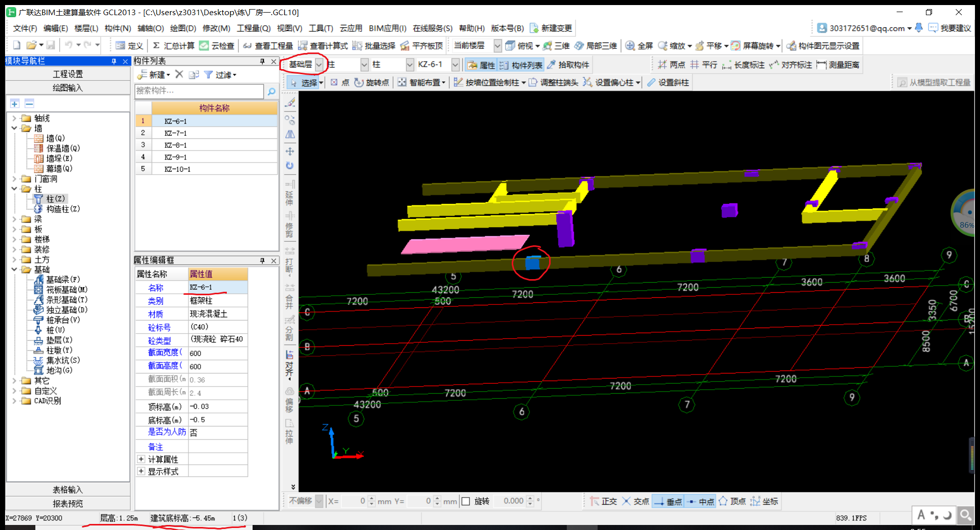Open 工程量(Q) menu
The height and width of the screenshot is (530, 980).
[x=254, y=28]
